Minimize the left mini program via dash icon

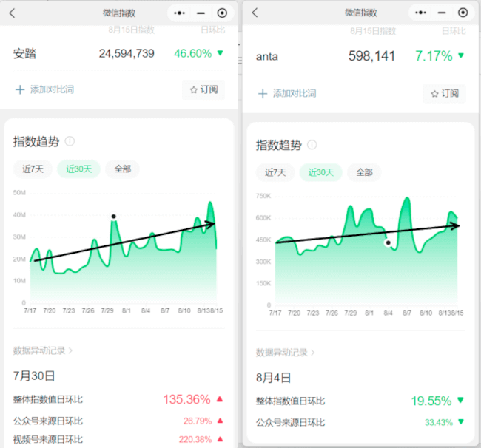(201, 13)
